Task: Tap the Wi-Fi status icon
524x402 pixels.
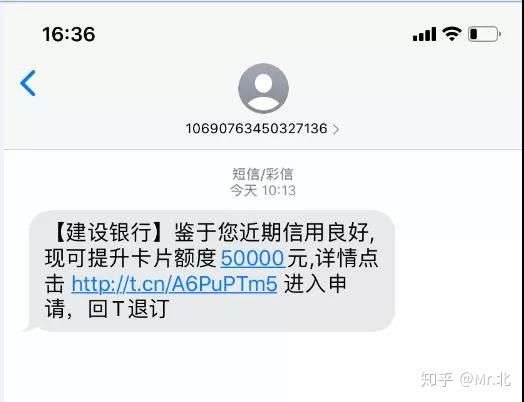Action: click(451, 34)
